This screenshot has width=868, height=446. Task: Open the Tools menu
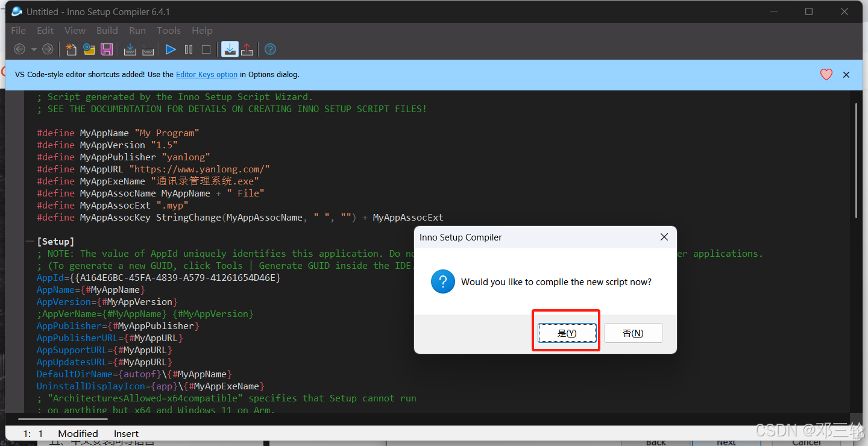tap(169, 30)
